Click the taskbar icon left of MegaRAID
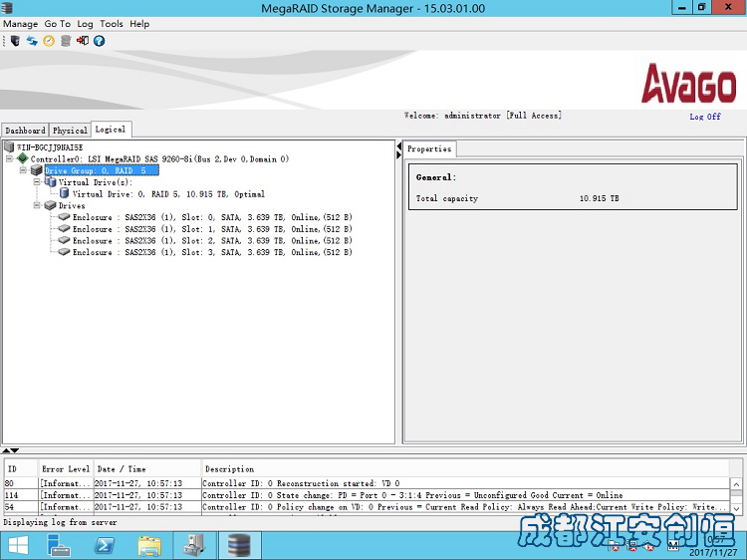This screenshot has height=560, width=747. pyautogui.click(x=194, y=546)
